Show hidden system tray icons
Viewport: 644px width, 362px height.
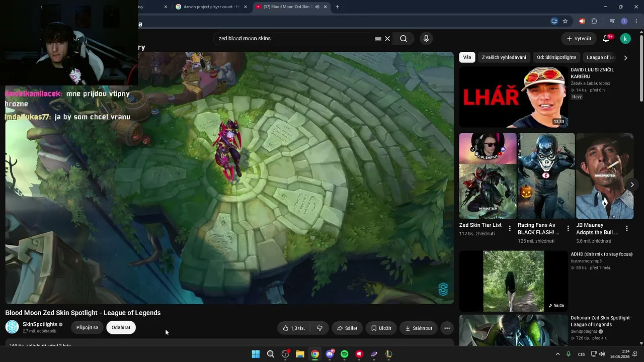pos(557,354)
